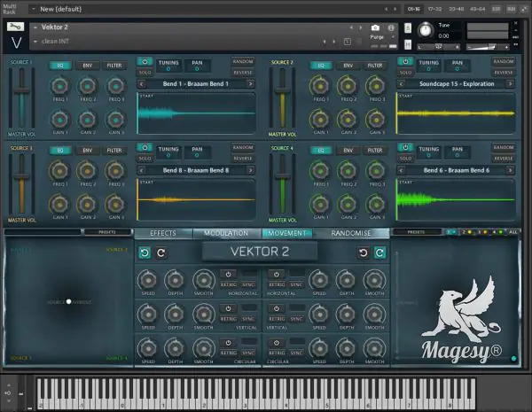532x412 pixels.
Task: Switch to the MODULATION tab
Action: (227, 233)
